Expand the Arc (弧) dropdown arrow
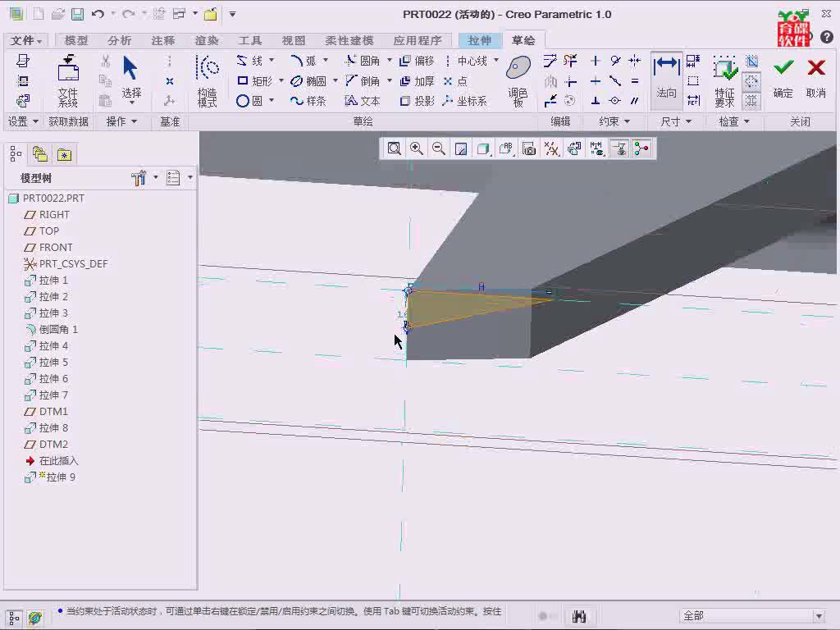The image size is (840, 630). coord(325,60)
